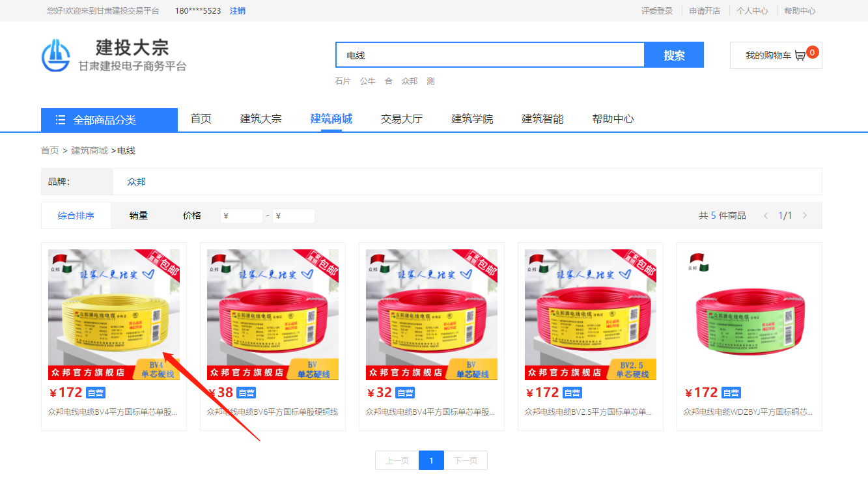Image resolution: width=868 pixels, height=500 pixels.
Task: Open 建筑商城 nav tab
Action: point(331,118)
